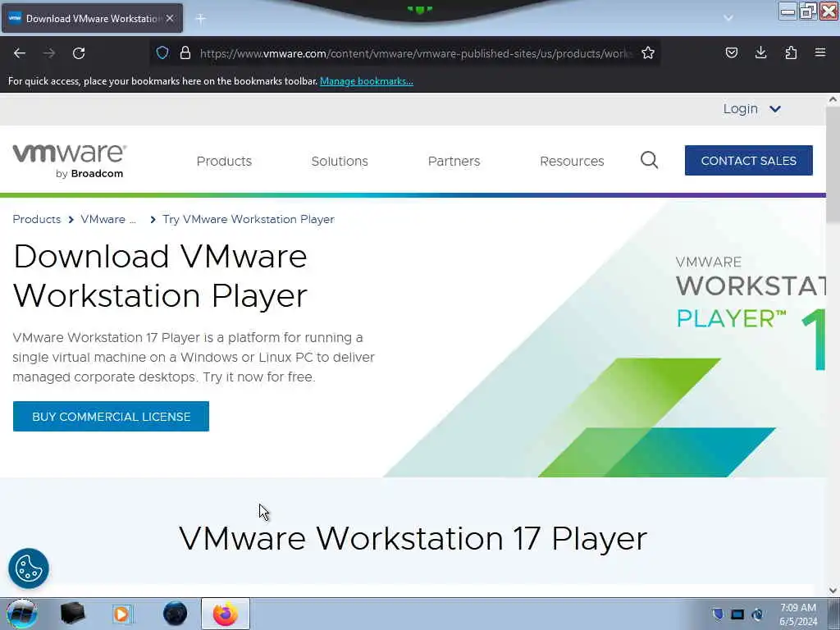Screen dimensions: 840x630
Task: Click the VMware by Broadcom logo
Action: pos(70,161)
